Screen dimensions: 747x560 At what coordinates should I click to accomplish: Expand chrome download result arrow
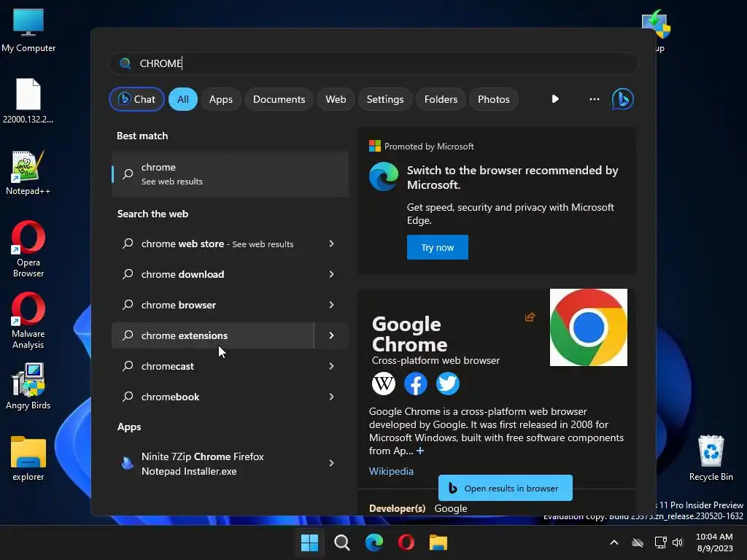pyautogui.click(x=332, y=274)
